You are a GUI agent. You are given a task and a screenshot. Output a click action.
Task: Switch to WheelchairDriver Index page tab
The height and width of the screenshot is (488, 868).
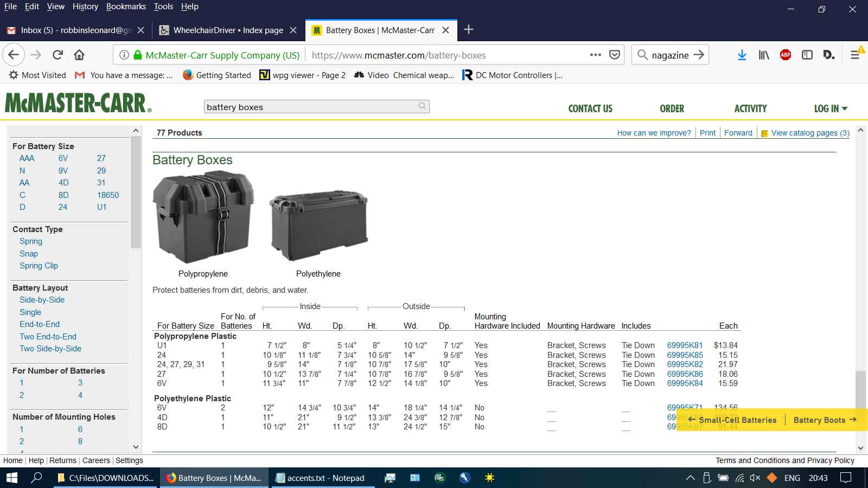(228, 30)
